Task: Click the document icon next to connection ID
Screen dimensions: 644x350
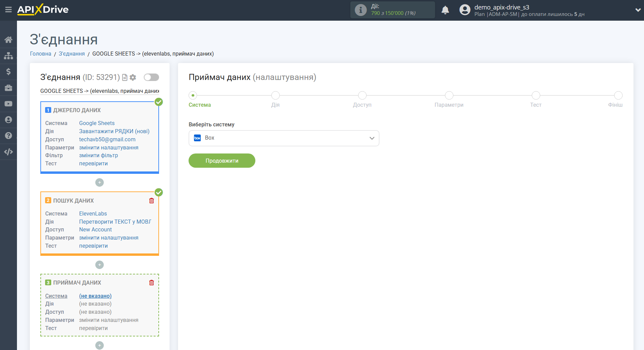Action: [x=124, y=77]
